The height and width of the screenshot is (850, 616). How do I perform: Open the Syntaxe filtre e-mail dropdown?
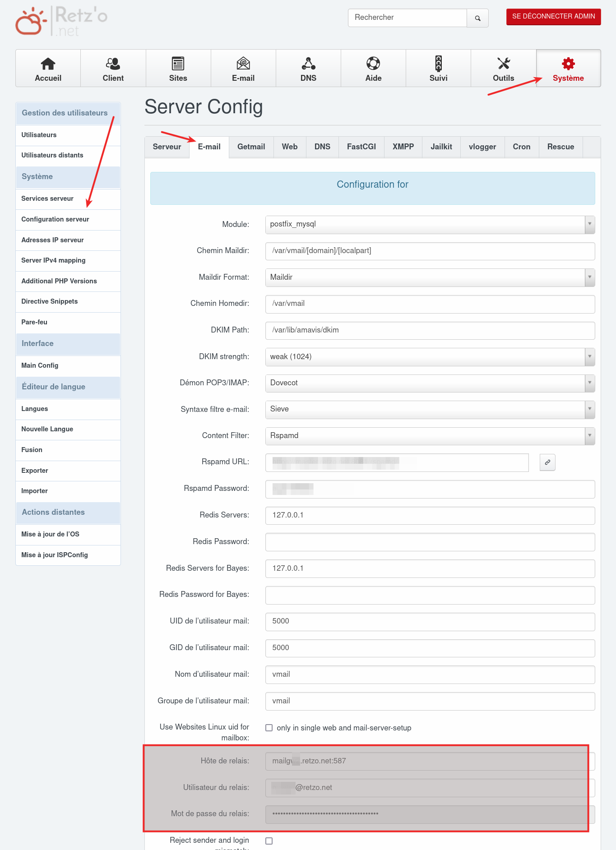[x=430, y=409]
